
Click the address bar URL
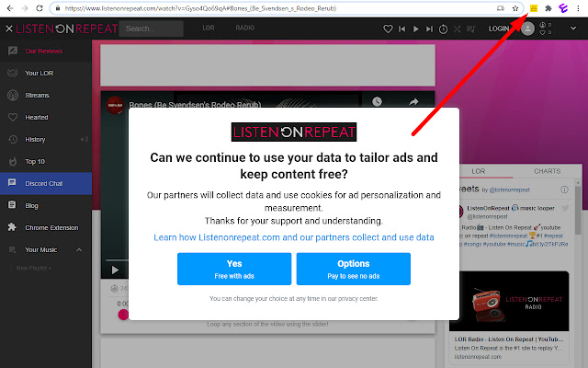pos(200,8)
